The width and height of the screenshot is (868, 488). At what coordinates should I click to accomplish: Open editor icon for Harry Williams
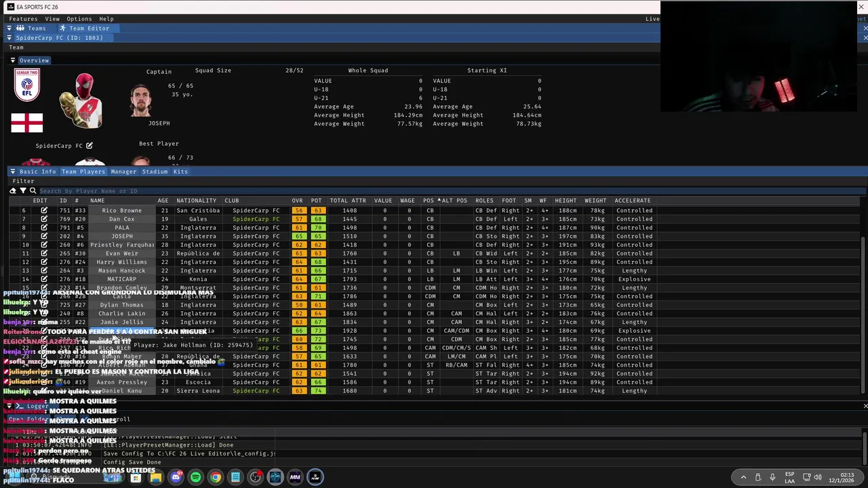click(44, 262)
